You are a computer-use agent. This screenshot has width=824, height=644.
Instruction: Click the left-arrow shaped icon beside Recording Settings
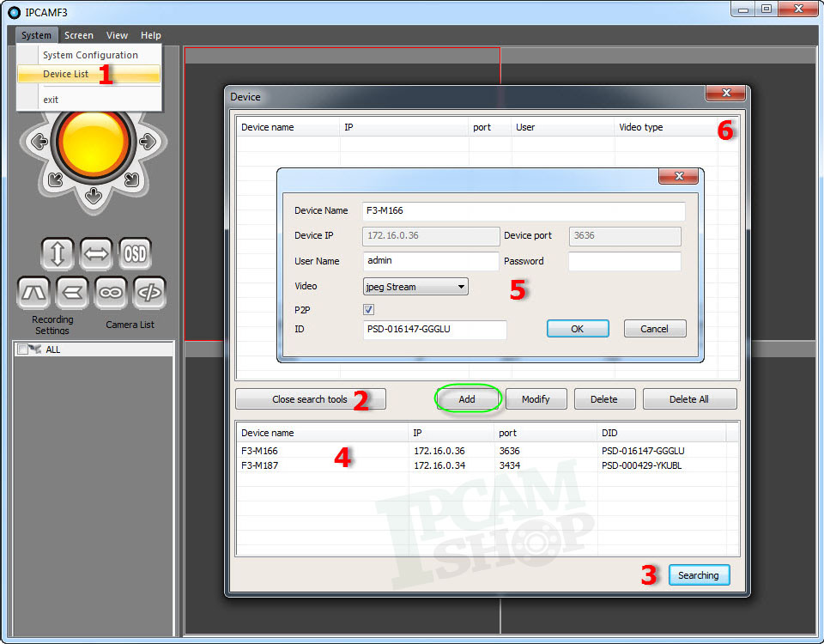72,293
